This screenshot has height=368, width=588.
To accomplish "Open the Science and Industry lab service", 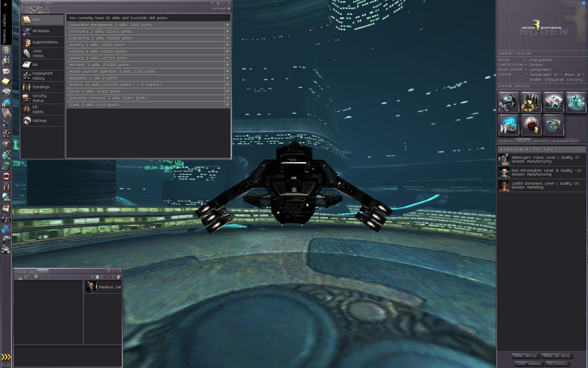I will [x=509, y=124].
